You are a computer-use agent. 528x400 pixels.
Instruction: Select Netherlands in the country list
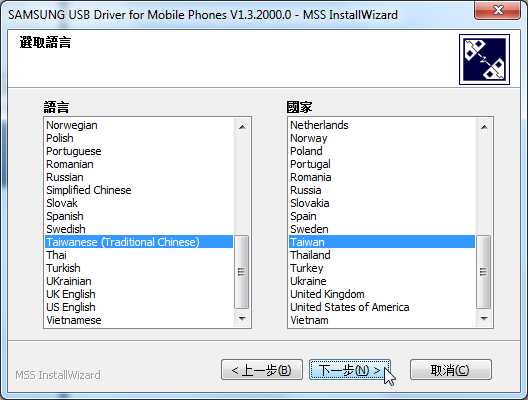tap(382, 125)
